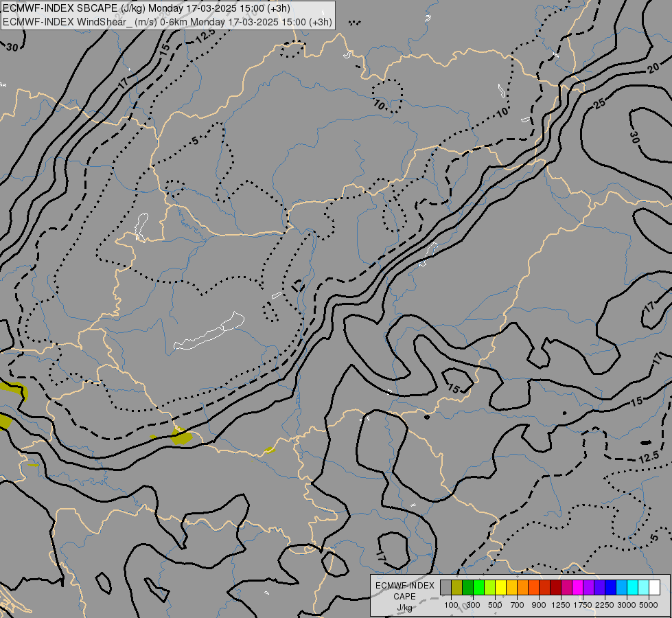This screenshot has width=672, height=618.
Task: Click the ECMWF-INDEX label in legend box
Action: (405, 586)
